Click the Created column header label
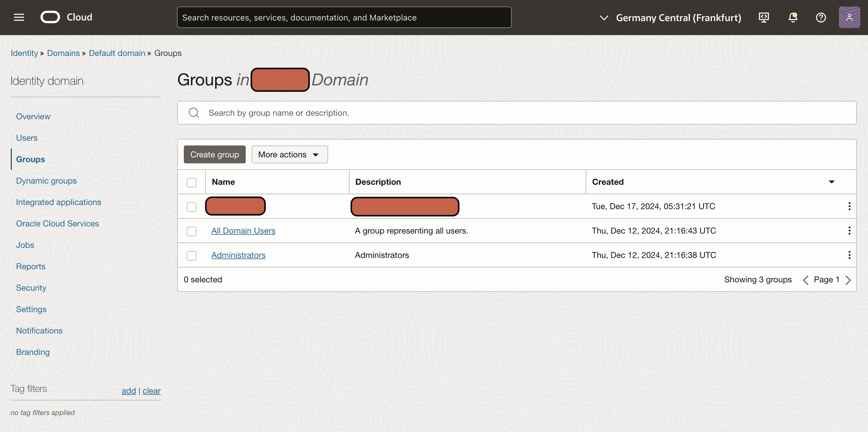The height and width of the screenshot is (432, 868). 607,182
